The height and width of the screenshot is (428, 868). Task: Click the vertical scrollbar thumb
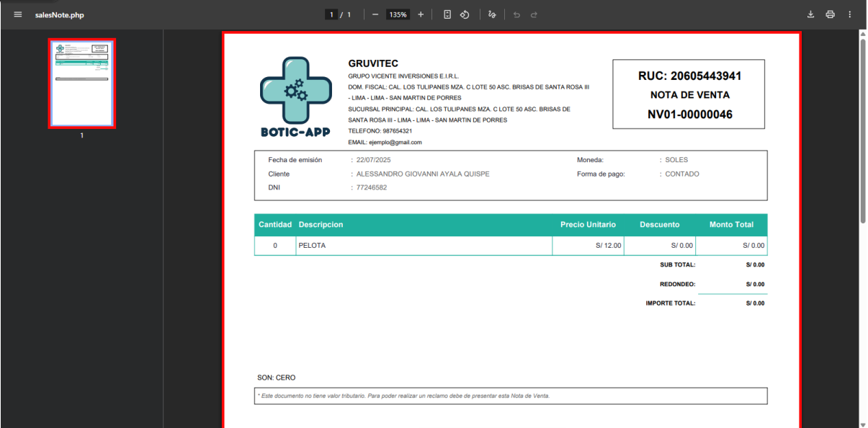(x=863, y=130)
